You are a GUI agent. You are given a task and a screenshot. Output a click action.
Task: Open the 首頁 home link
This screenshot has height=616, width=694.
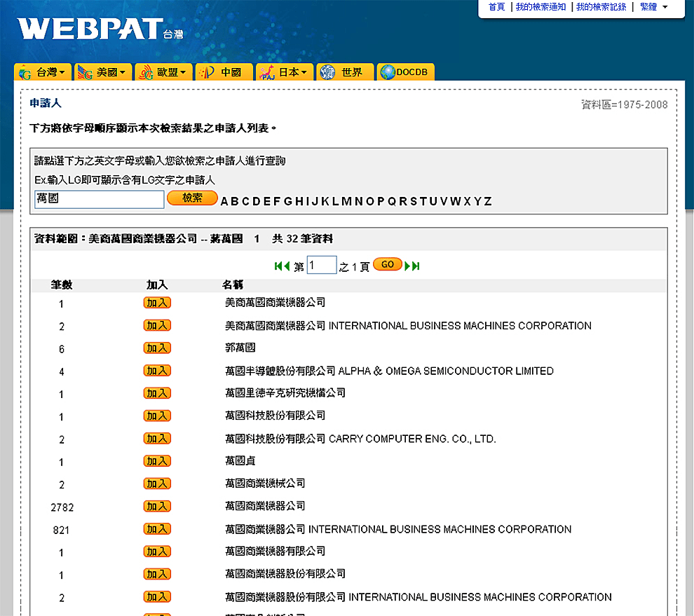click(x=496, y=6)
